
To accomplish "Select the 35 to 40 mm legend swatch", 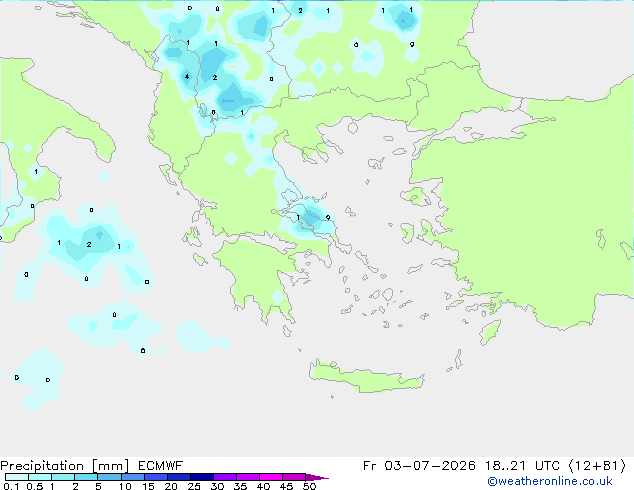I will (247, 477).
